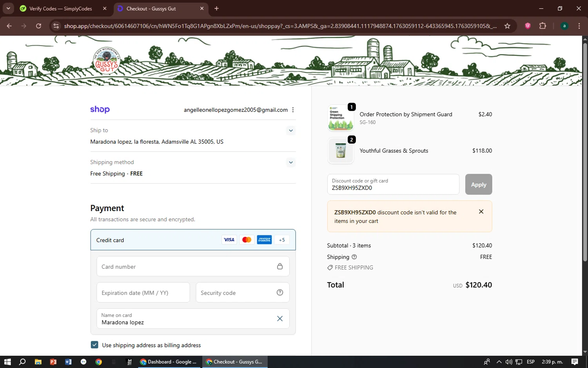Click the Mastercard icon
The image size is (588, 368).
(247, 240)
